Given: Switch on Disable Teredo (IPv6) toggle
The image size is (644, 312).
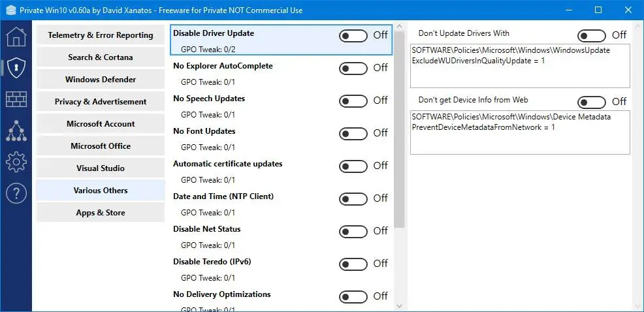Looking at the screenshot, I should click(353, 264).
